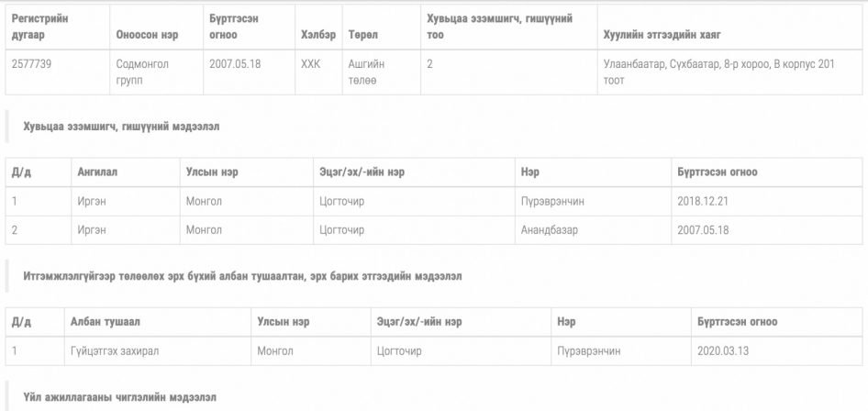The width and height of the screenshot is (868, 411).
Task: Click the 2020.03.13 registration date cell
Action: pos(723,350)
